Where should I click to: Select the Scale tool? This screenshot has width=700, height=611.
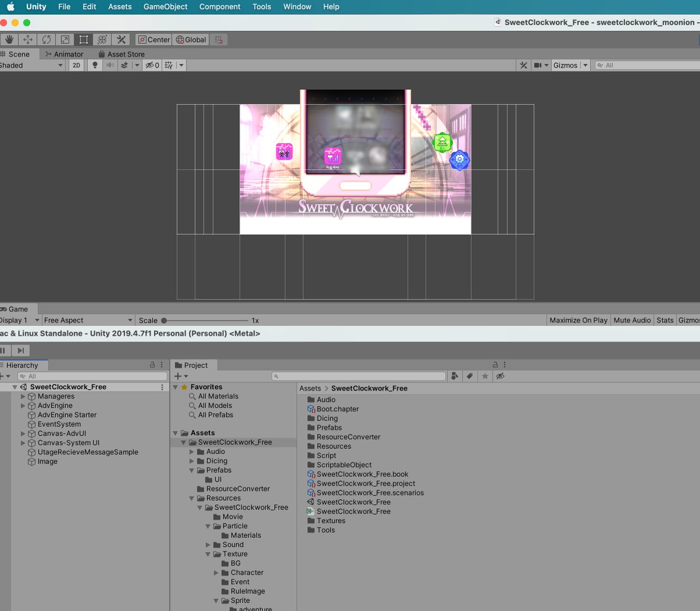pyautogui.click(x=65, y=40)
